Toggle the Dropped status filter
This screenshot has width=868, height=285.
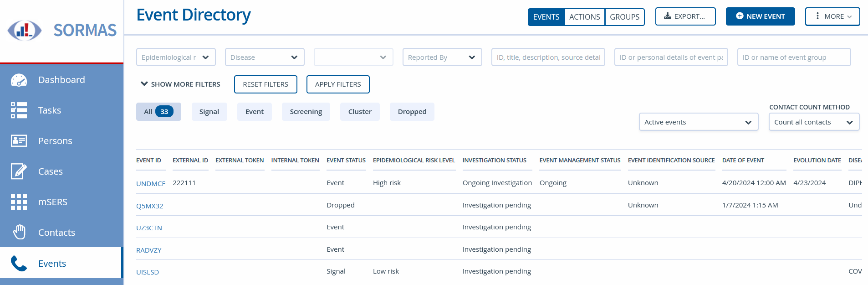tap(412, 112)
